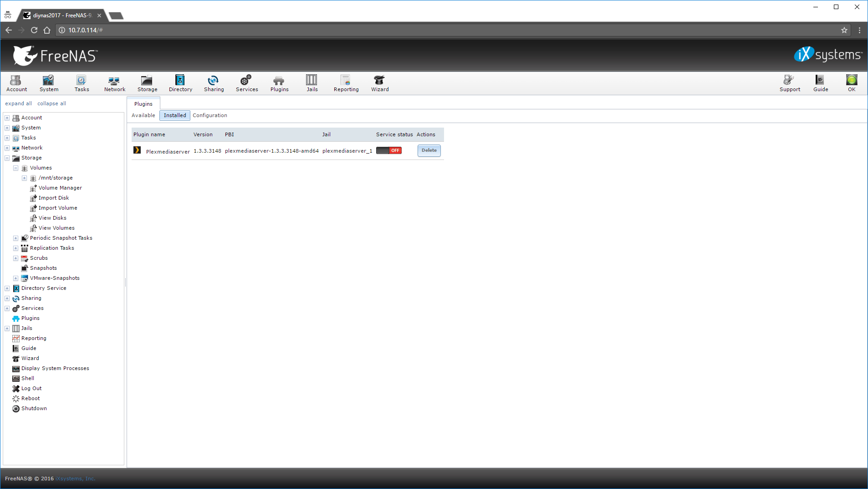Expand the VMware-Snapshots tree node
The height and width of the screenshot is (489, 868).
16,278
